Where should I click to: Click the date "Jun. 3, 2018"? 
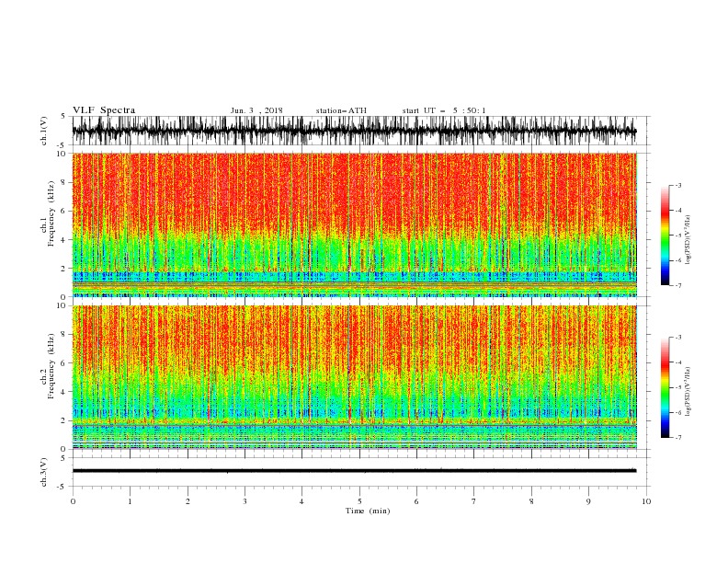pos(256,111)
